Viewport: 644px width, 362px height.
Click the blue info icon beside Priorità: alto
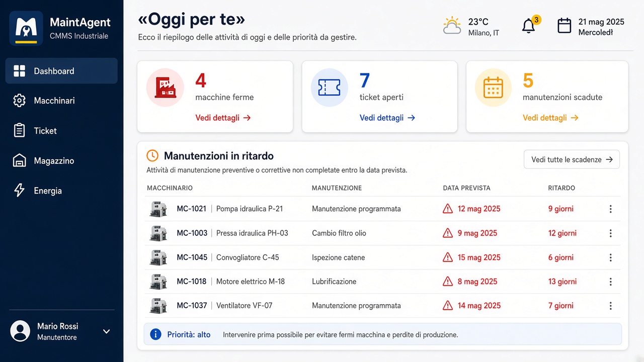pyautogui.click(x=156, y=334)
